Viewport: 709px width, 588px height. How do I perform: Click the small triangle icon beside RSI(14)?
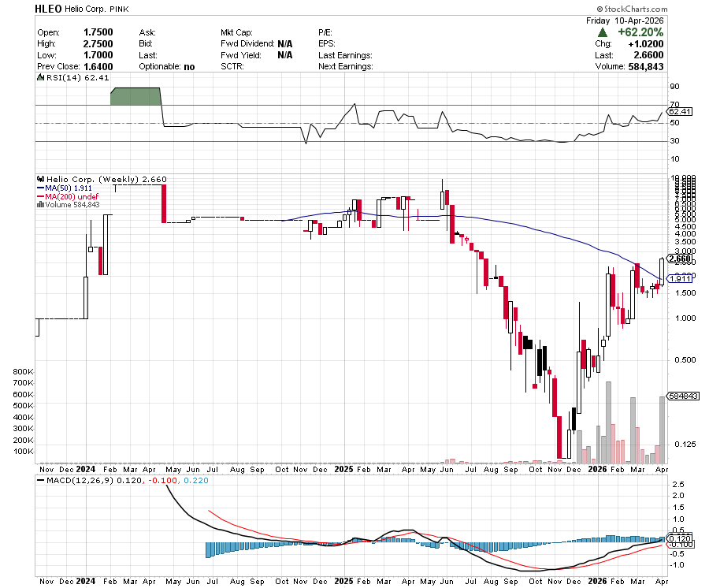tap(41, 78)
